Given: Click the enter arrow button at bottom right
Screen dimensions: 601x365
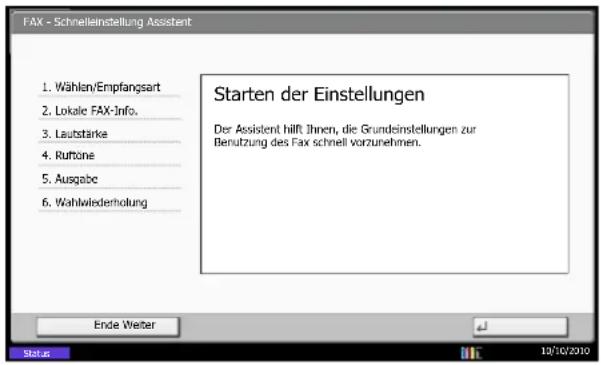Looking at the screenshot, I should (x=520, y=326).
